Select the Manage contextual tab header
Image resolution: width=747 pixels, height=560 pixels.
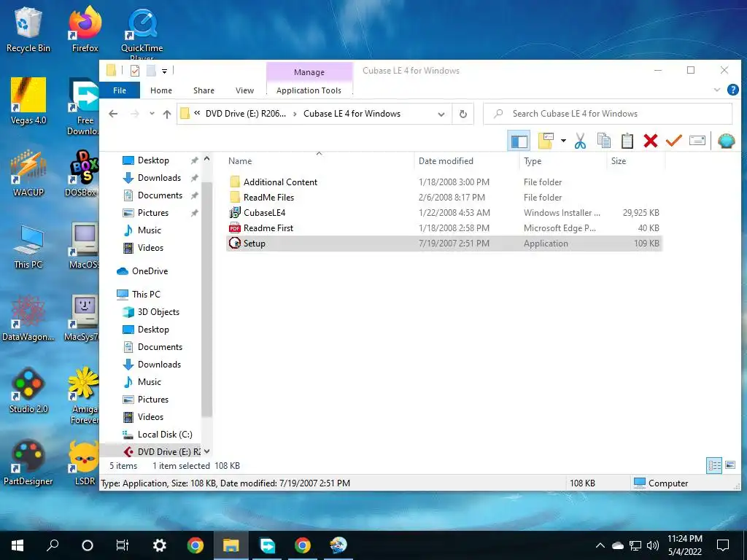(309, 72)
